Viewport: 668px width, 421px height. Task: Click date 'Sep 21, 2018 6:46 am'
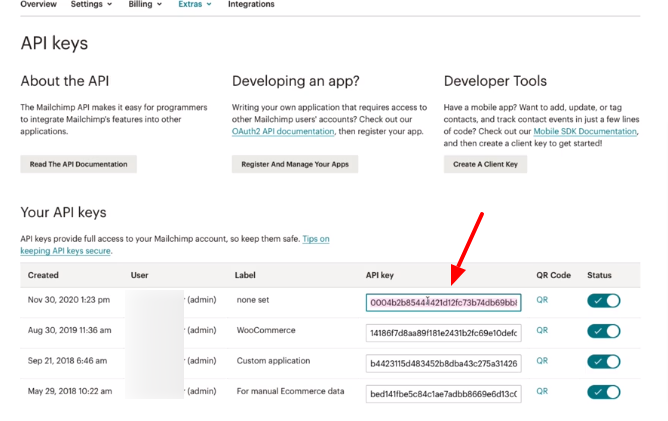point(67,361)
